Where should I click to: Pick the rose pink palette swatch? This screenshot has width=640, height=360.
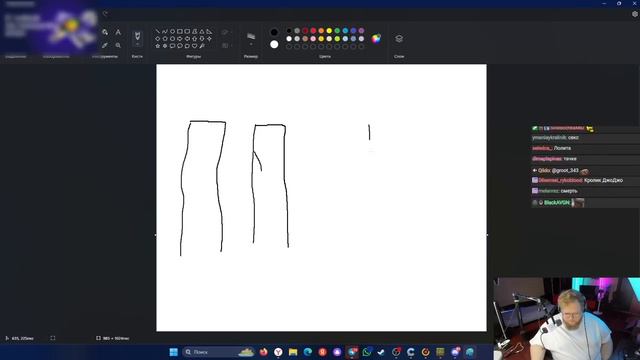[x=313, y=39]
